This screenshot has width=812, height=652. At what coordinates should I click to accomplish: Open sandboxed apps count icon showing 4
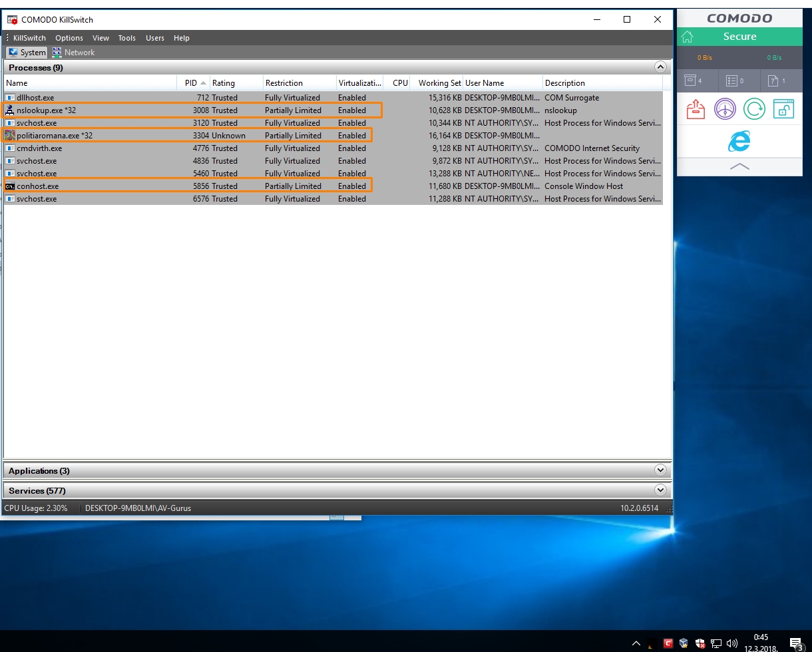coord(694,81)
